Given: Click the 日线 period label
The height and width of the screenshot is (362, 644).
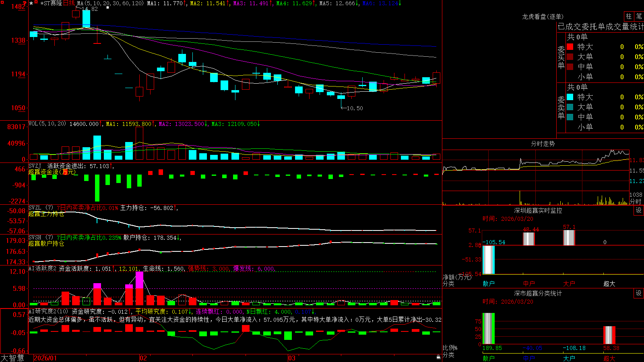Looking at the screenshot, I should (x=69, y=3).
